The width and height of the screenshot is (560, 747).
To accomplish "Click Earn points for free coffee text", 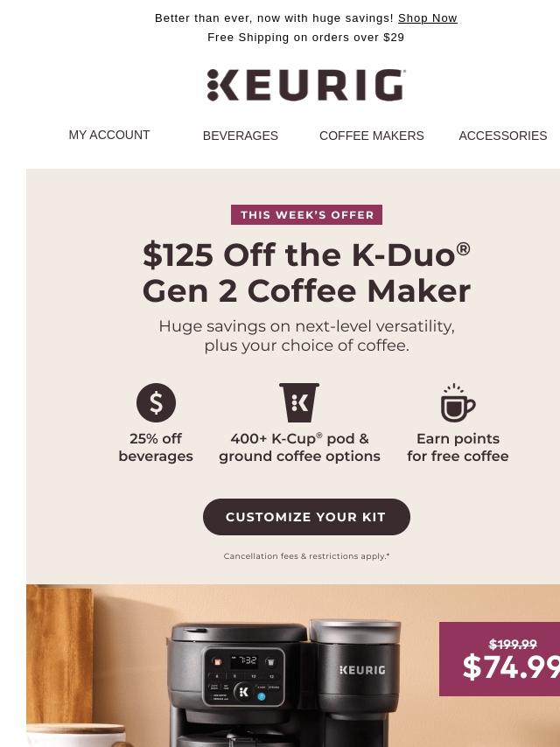I will click(x=458, y=447).
